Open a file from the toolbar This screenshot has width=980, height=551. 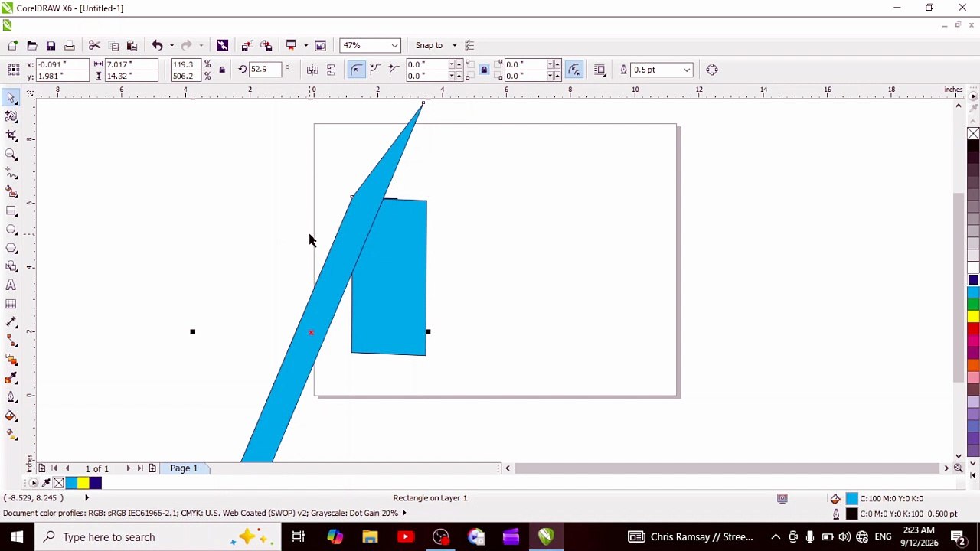(x=32, y=46)
